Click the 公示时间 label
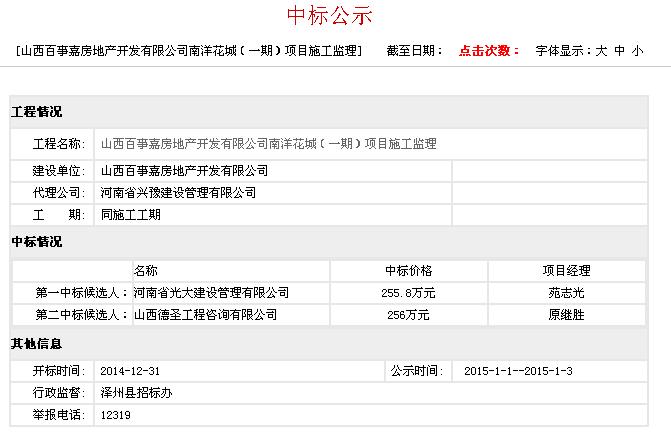This screenshot has height=436, width=671. tap(416, 371)
